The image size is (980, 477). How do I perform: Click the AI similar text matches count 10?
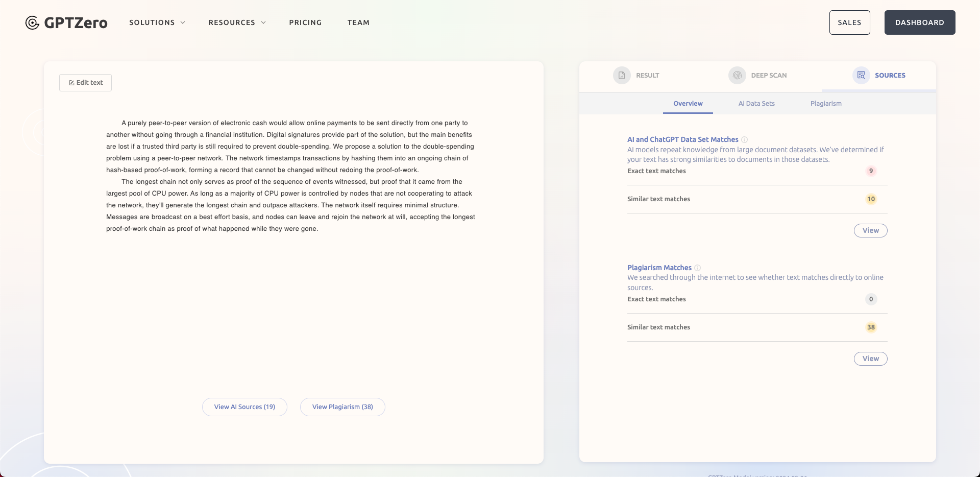(x=871, y=199)
